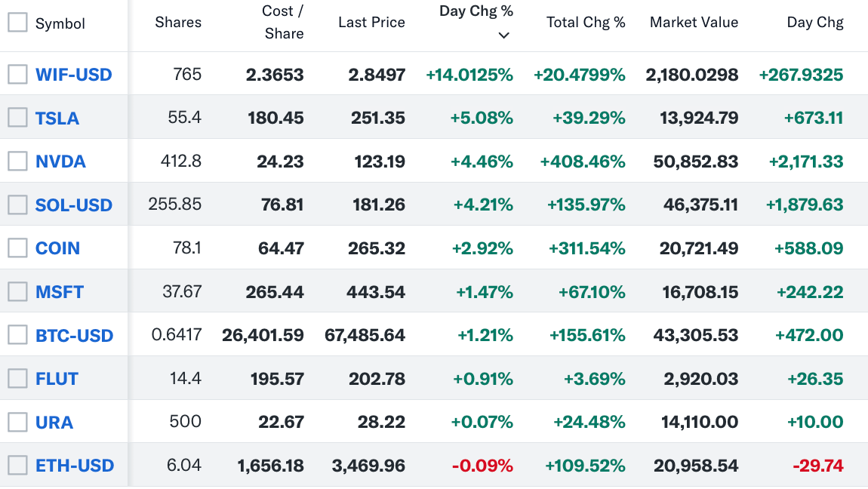
Task: Sort by Last Price column header
Action: (x=371, y=23)
